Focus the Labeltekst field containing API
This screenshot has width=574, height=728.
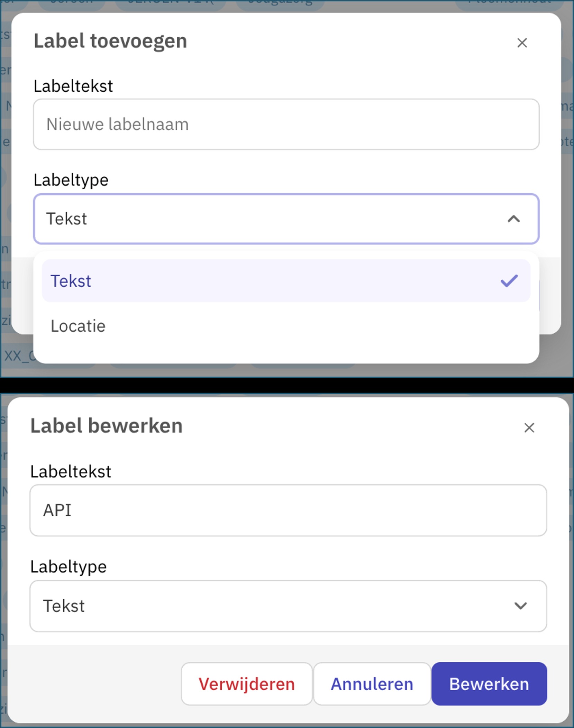(288, 510)
